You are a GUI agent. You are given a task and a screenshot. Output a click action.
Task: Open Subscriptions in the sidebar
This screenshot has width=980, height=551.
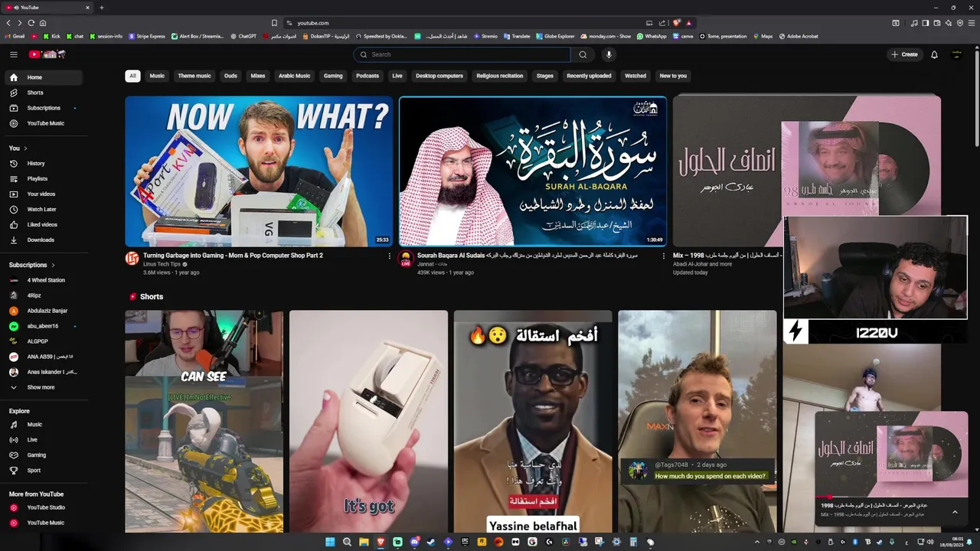pos(44,108)
